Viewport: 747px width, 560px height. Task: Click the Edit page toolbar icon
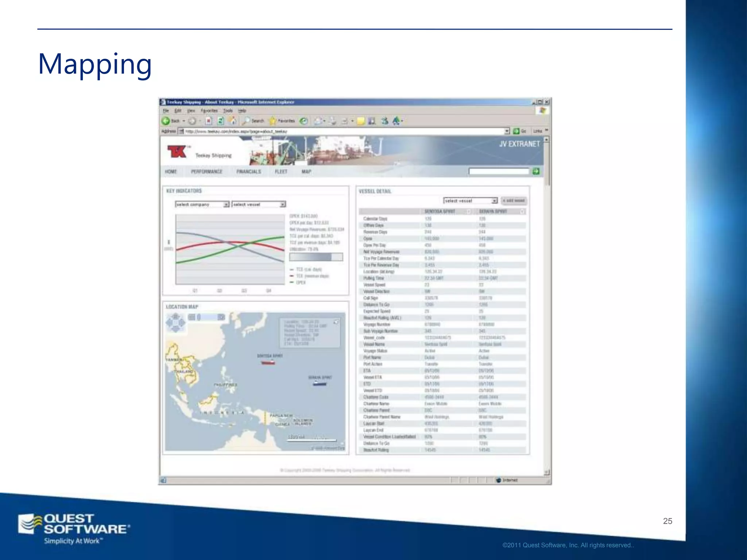344,121
